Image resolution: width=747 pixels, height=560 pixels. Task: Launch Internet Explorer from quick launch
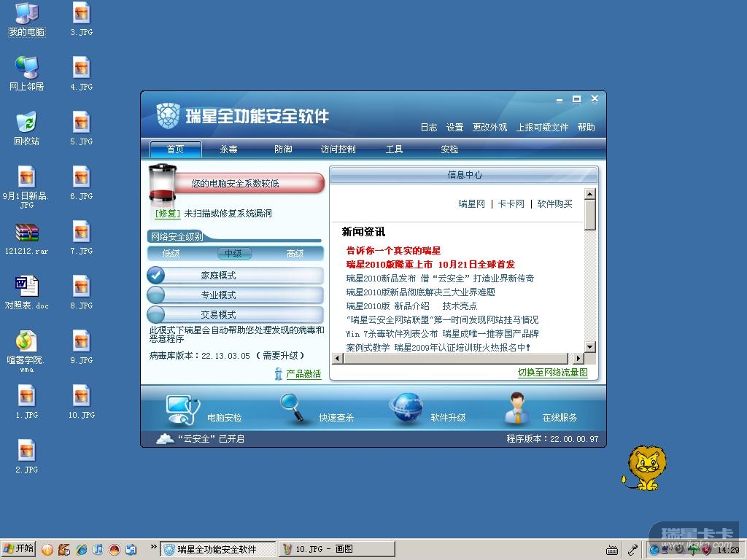[82, 550]
